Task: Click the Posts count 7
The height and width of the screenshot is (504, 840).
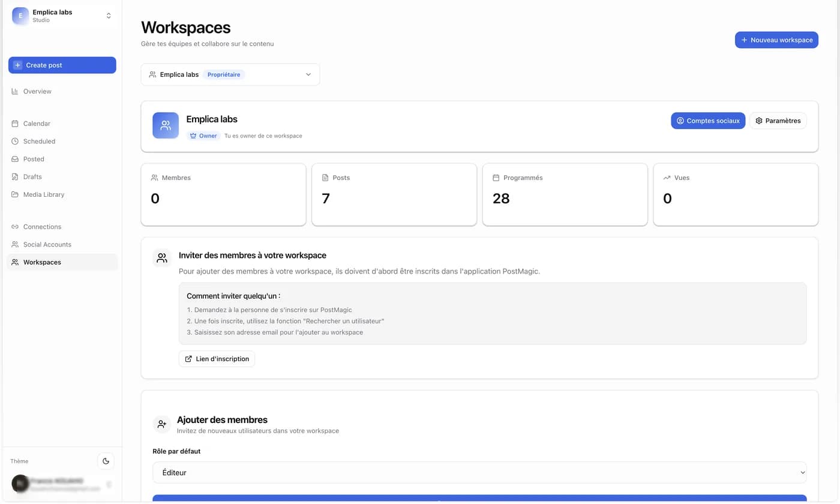Action: click(326, 199)
